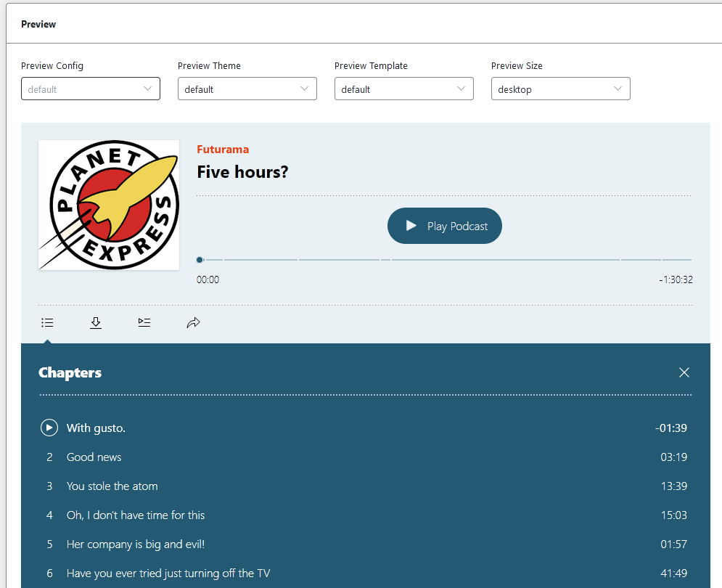Image resolution: width=722 pixels, height=588 pixels.
Task: Open the Preview Config dropdown
Action: pos(91,89)
